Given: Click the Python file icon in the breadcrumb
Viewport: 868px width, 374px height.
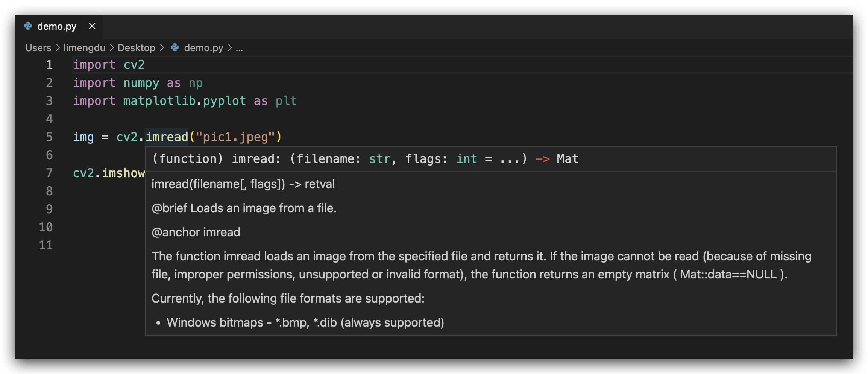Looking at the screenshot, I should (x=175, y=48).
